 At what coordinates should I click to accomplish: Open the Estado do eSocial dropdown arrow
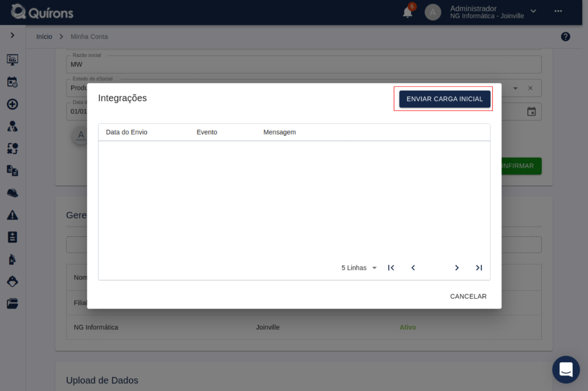[x=515, y=88]
